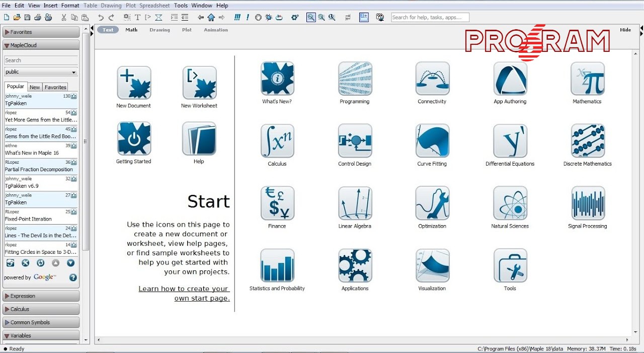This screenshot has width=644, height=353.
Task: Open the Finance tile
Action: click(x=277, y=203)
